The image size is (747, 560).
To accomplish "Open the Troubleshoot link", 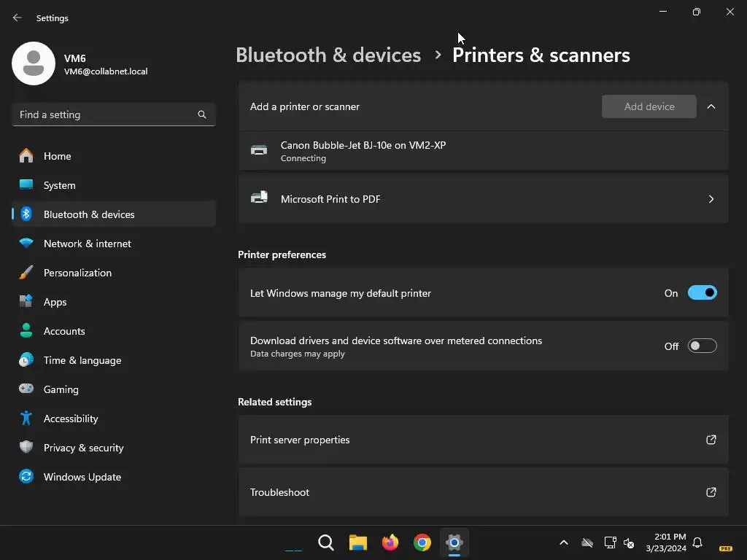I will point(483,492).
